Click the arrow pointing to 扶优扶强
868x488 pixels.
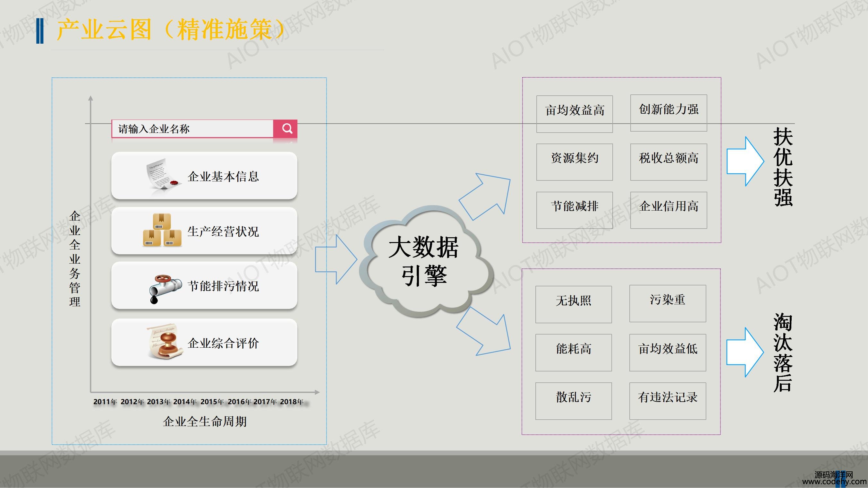(x=745, y=161)
